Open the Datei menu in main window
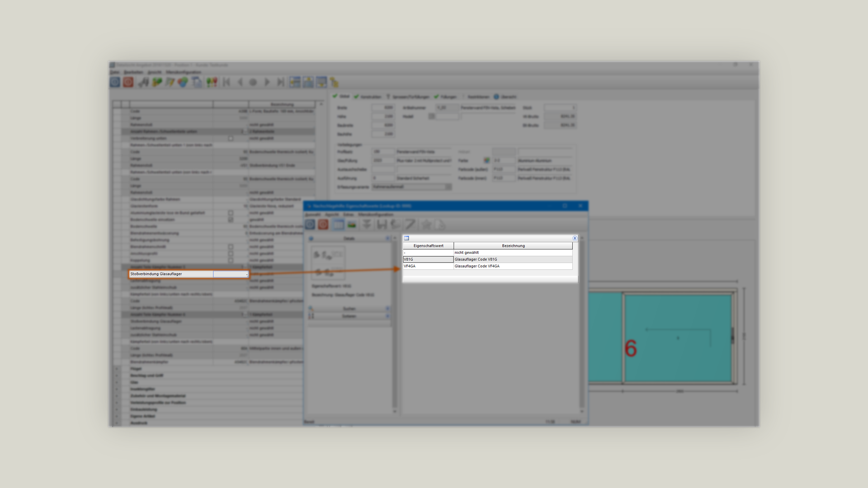 pos(115,72)
